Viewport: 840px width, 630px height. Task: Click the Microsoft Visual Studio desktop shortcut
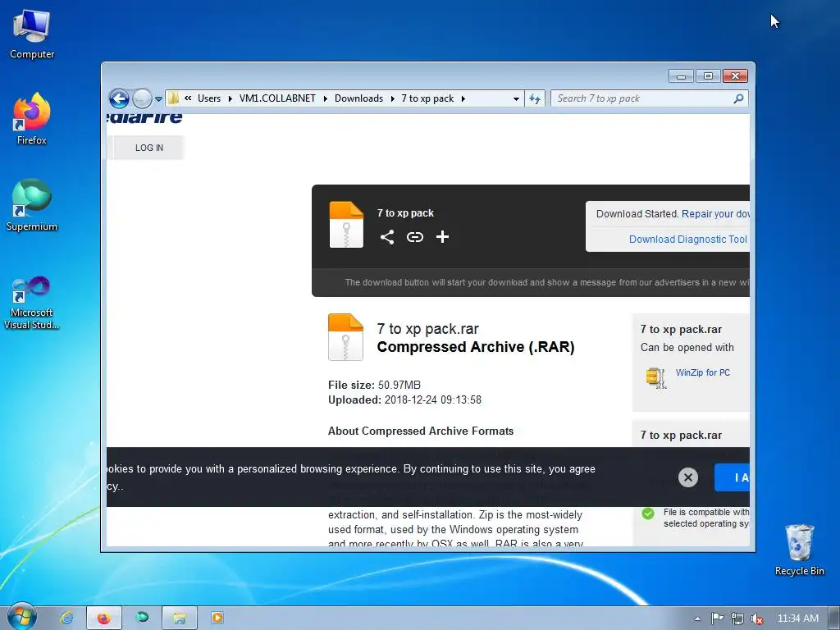click(x=32, y=303)
